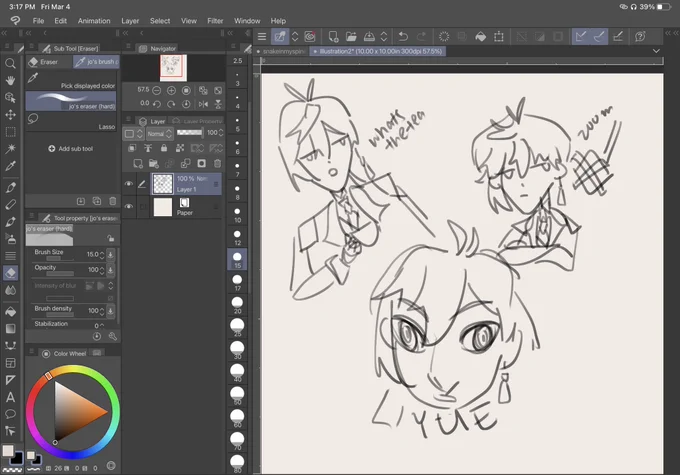Open the File menu
This screenshot has width=680, height=475.
click(38, 20)
